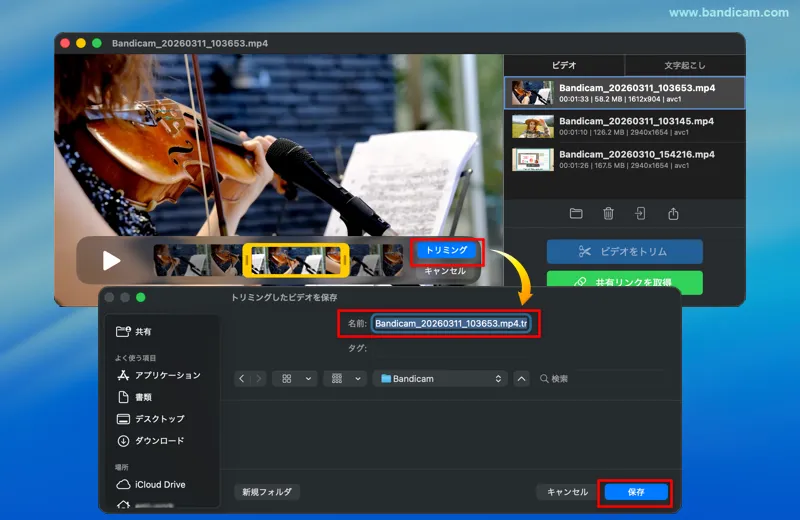Click the scissors ビデオをトリム button
Viewport: 800px width, 520px height.
(624, 252)
